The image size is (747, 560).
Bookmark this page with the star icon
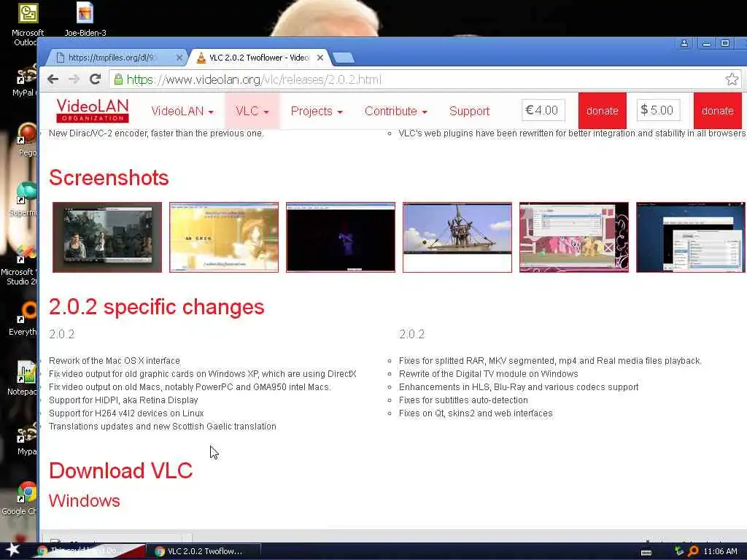click(732, 79)
